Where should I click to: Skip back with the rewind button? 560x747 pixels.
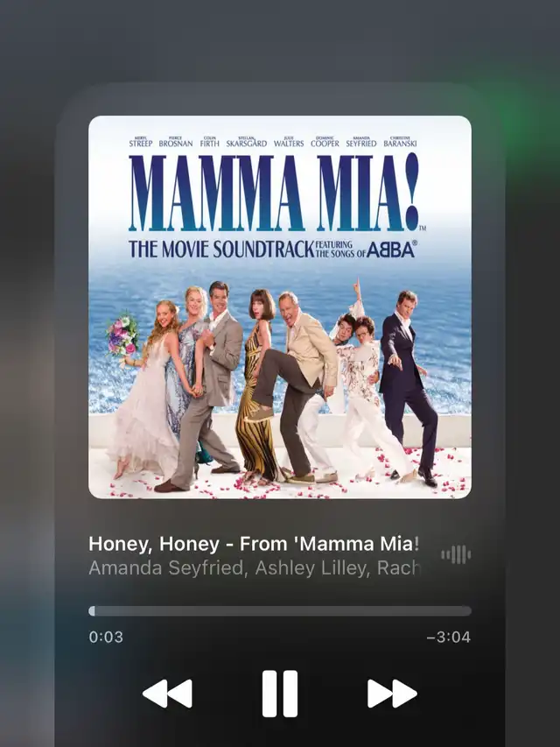tap(167, 694)
